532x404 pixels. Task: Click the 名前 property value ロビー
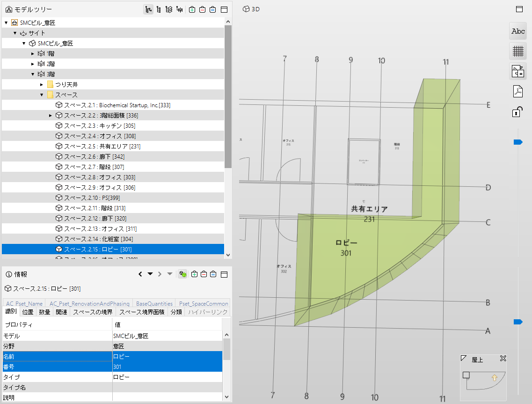pyautogui.click(x=168, y=356)
